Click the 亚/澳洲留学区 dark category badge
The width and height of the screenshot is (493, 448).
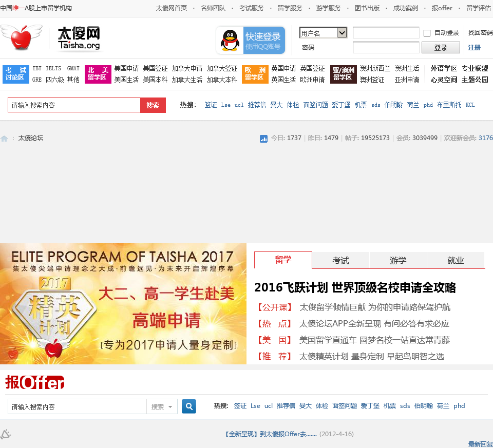click(344, 74)
